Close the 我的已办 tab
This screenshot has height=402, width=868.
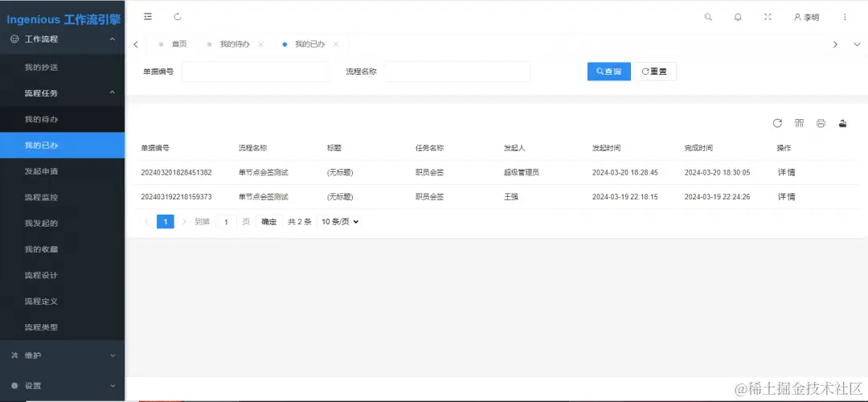click(x=335, y=44)
